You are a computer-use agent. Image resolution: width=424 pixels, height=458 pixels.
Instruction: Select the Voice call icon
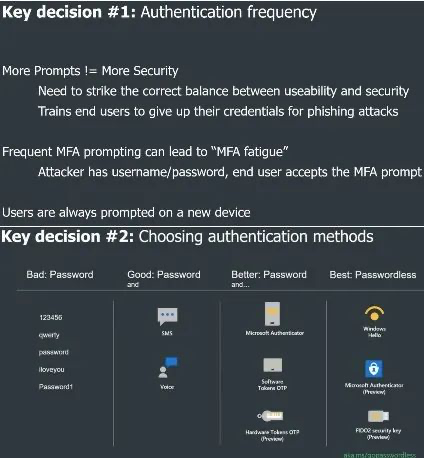(168, 367)
